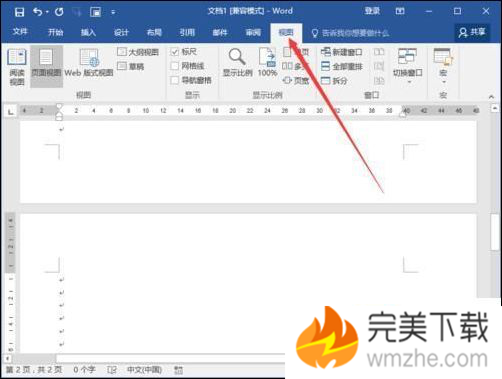Switch to 阅读视图 Read Mode
This screenshot has width=502, height=379.
17,67
